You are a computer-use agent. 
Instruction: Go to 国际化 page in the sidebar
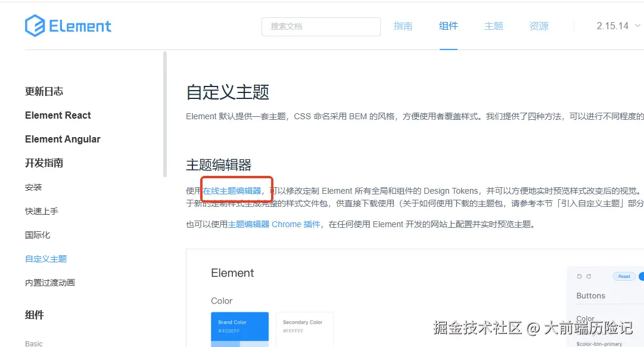38,235
